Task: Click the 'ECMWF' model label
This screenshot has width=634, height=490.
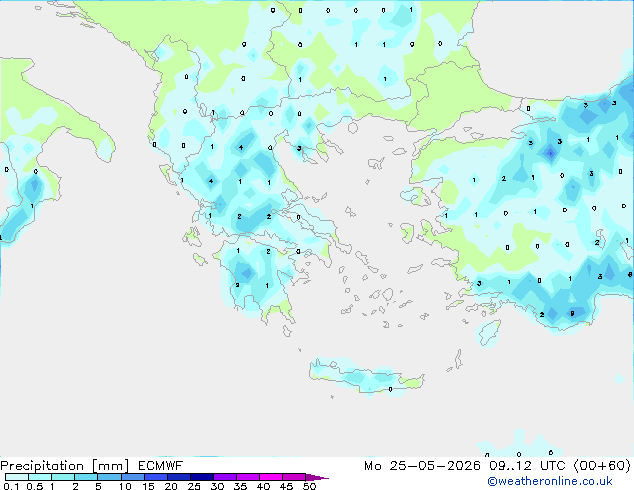Action: [x=161, y=466]
